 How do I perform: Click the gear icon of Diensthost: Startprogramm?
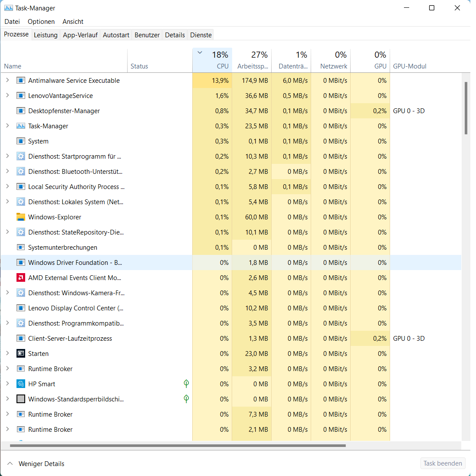[21, 156]
